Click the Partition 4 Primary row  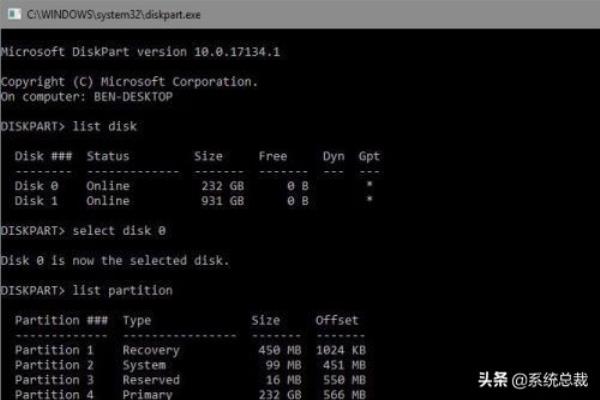click(191, 394)
